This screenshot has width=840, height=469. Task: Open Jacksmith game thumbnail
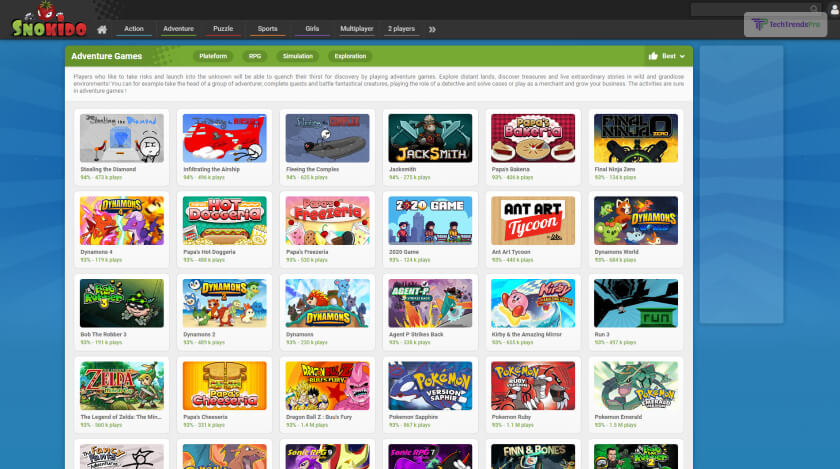pos(430,138)
